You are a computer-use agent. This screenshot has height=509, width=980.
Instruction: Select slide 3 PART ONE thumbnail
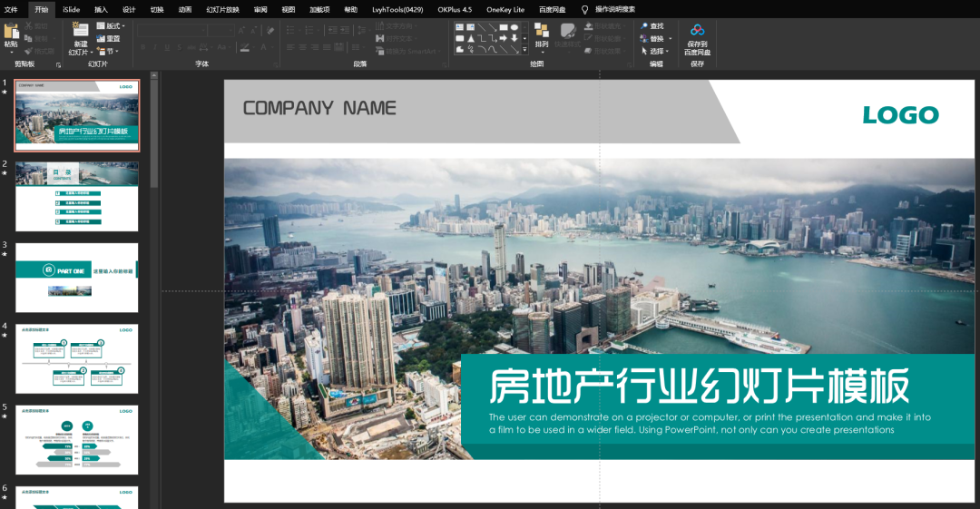(x=77, y=278)
